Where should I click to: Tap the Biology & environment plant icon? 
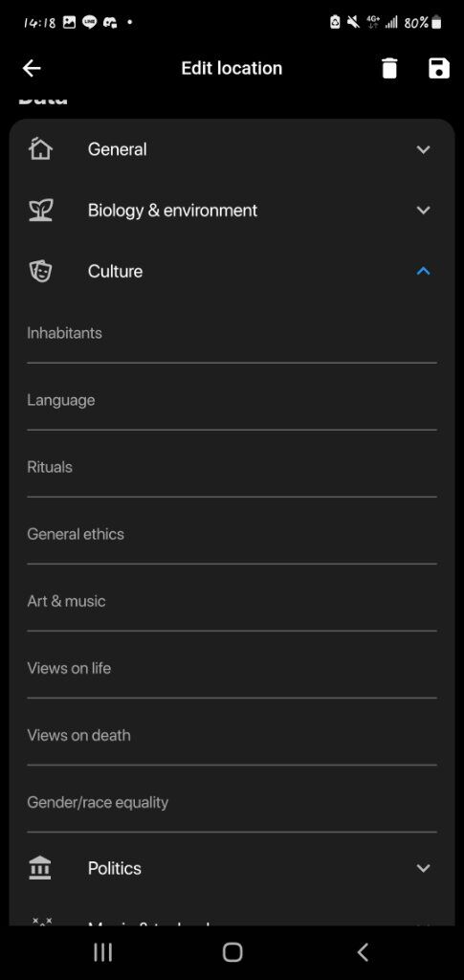tap(40, 210)
